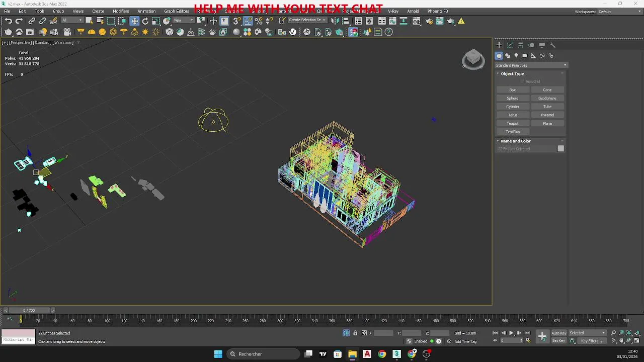The width and height of the screenshot is (644, 362).
Task: Select Lights category in Create panel
Action: tap(516, 56)
